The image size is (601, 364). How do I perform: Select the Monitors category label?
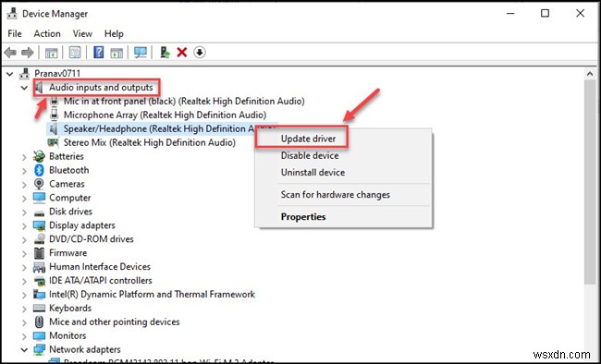(x=67, y=335)
